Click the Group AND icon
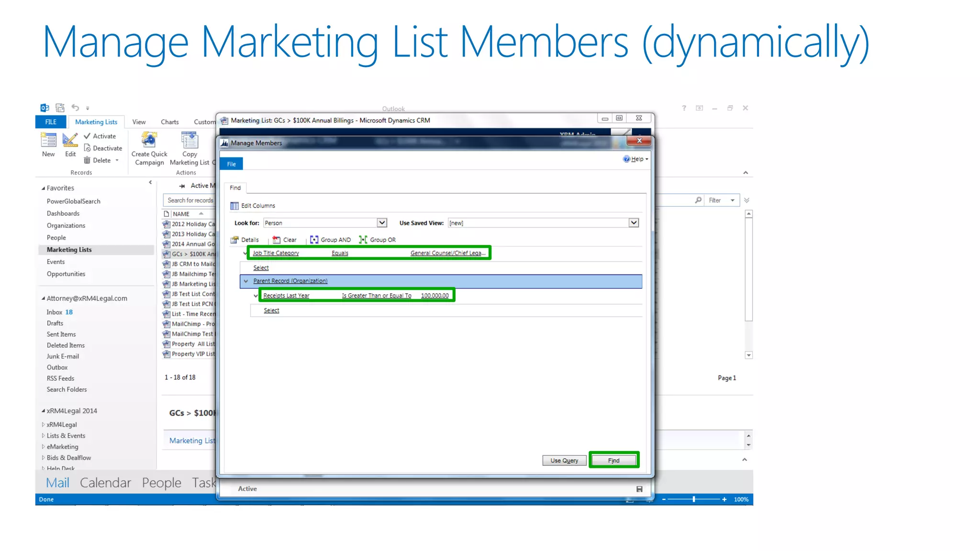The height and width of the screenshot is (551, 980). 314,240
